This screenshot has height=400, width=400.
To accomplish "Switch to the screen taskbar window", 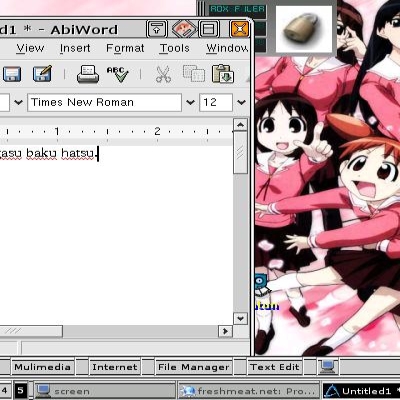I will click(x=105, y=391).
